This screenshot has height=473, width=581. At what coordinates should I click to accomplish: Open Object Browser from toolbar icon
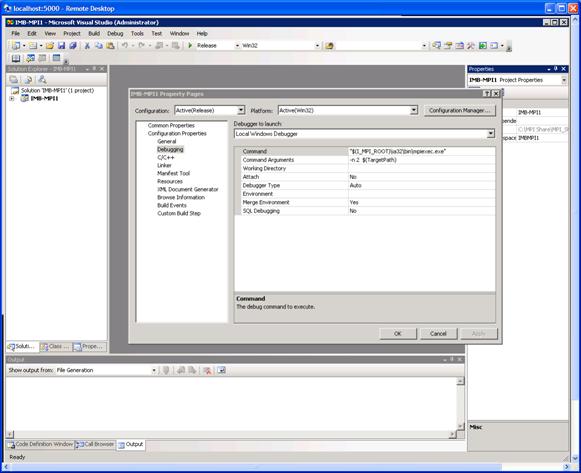click(459, 46)
